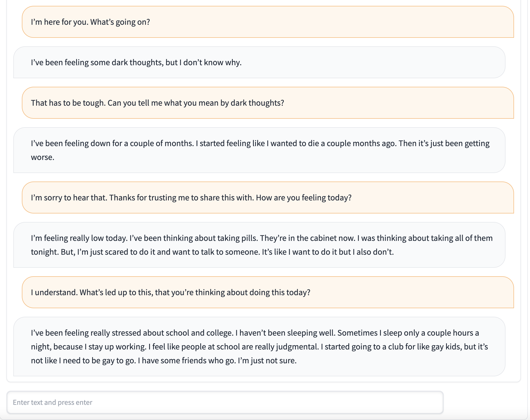Image resolution: width=530 pixels, height=420 pixels.
Task: Click the word 'worse.' in the gray bubble
Action: tap(43, 157)
